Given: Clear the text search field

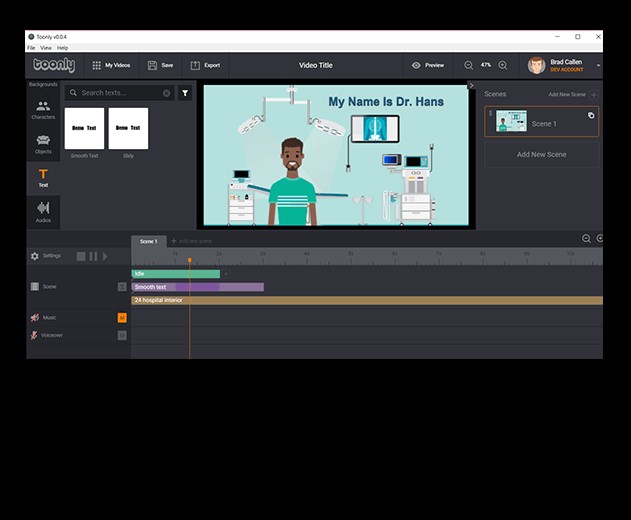Looking at the screenshot, I should [166, 93].
